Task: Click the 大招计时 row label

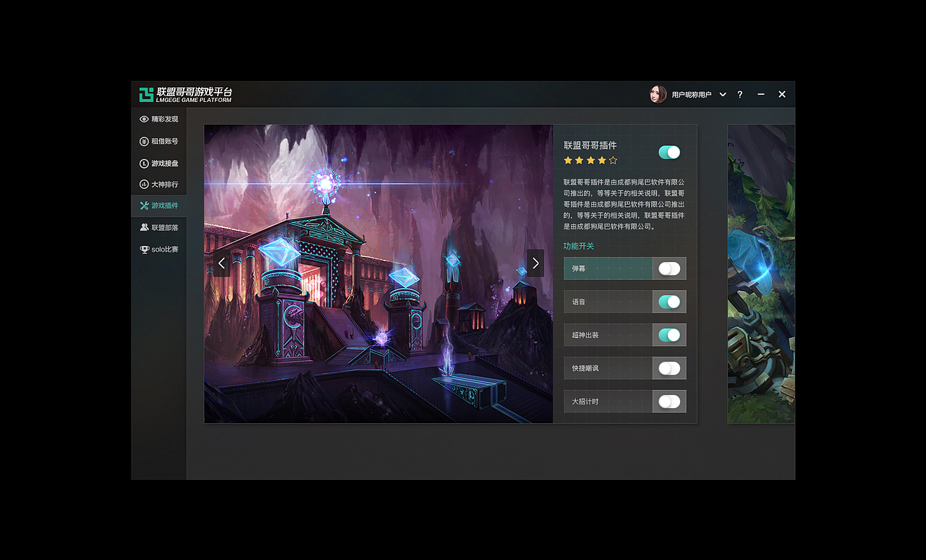Action: (x=585, y=402)
